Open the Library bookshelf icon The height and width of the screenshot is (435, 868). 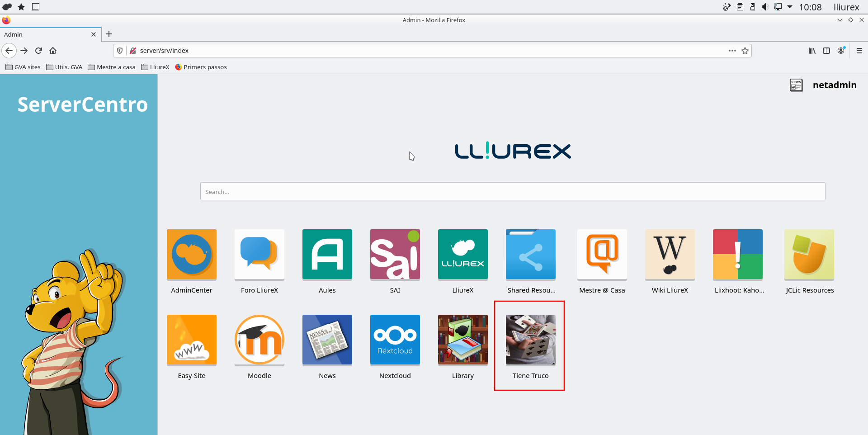click(462, 340)
